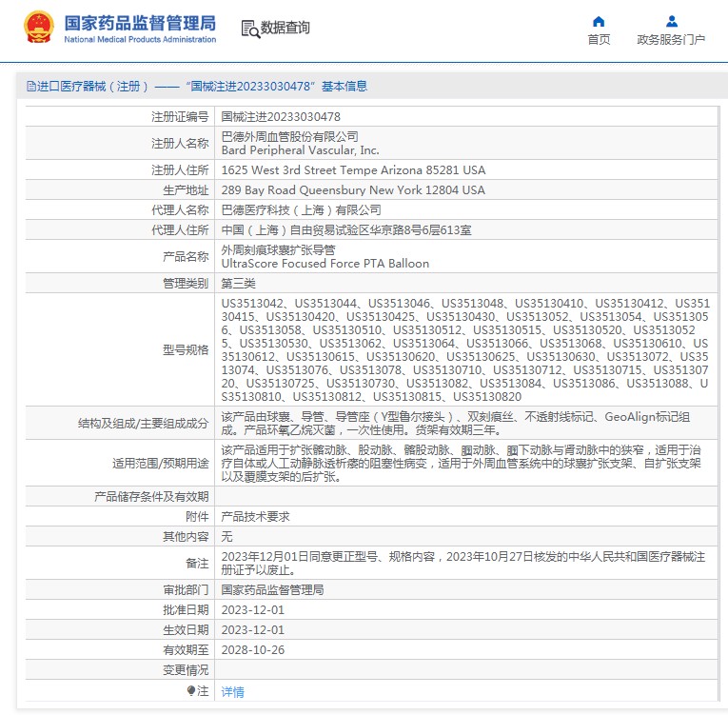Click the 政务服务门户 person icon
Image resolution: width=728 pixels, height=715 pixels.
click(671, 21)
